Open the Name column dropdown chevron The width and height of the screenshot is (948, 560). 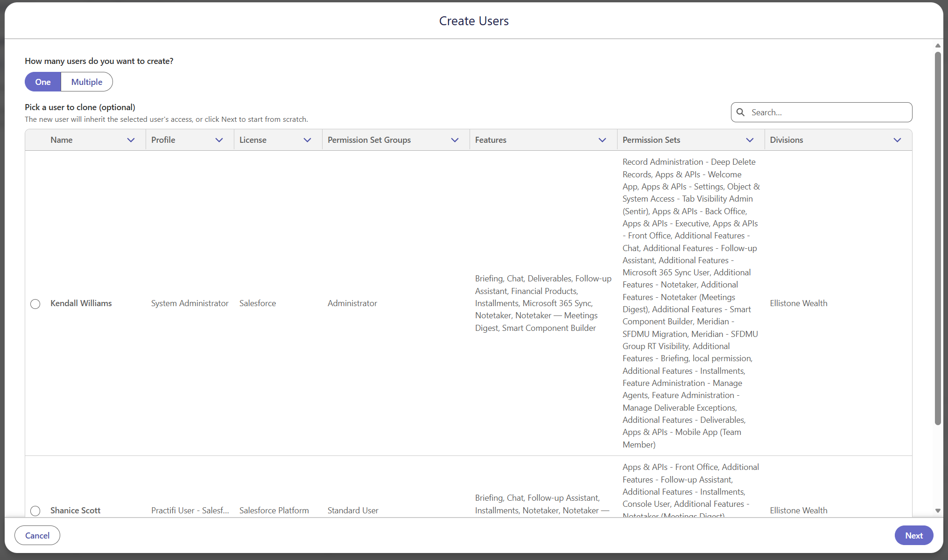(x=131, y=140)
